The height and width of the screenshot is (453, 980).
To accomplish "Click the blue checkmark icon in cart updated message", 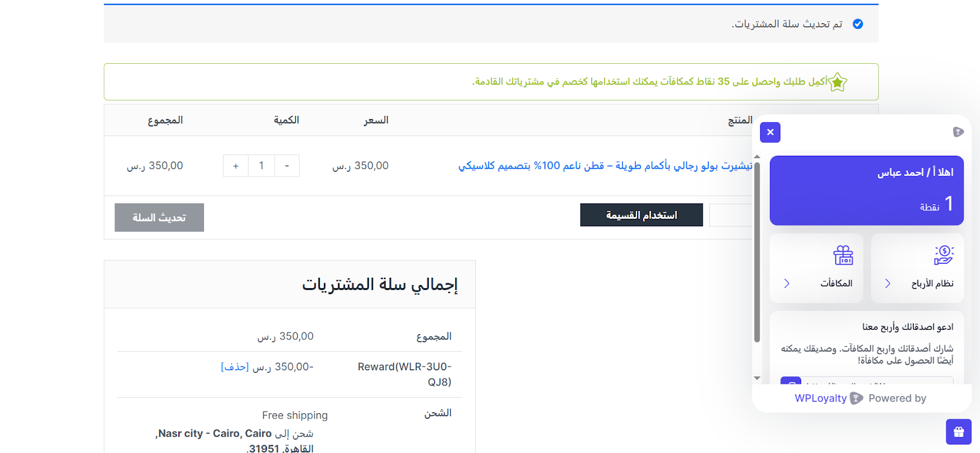I will [858, 24].
